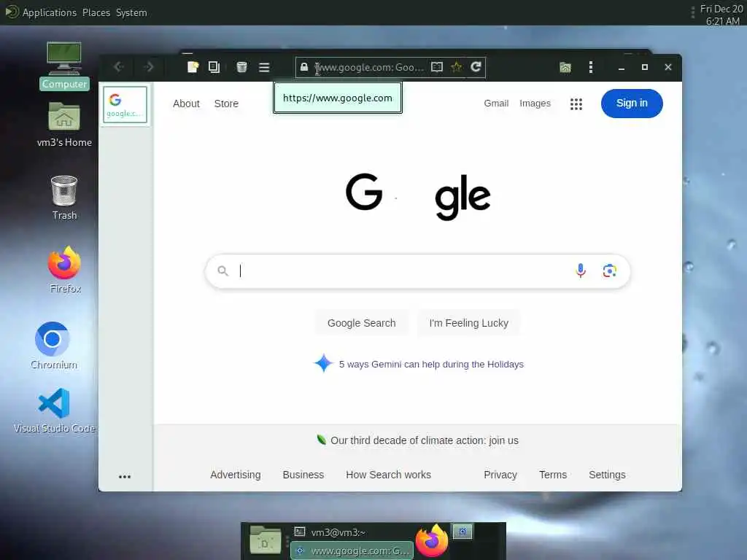Open the System menu in top panel

coord(131,12)
